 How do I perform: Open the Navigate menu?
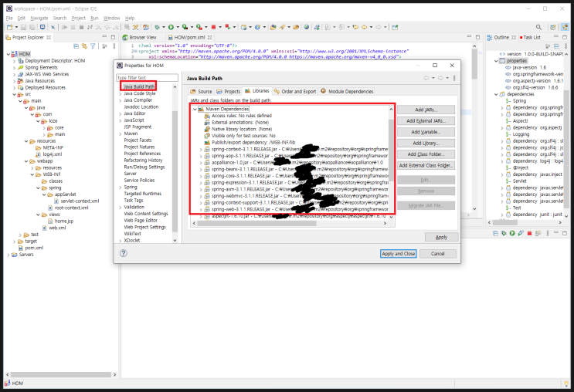coord(39,18)
